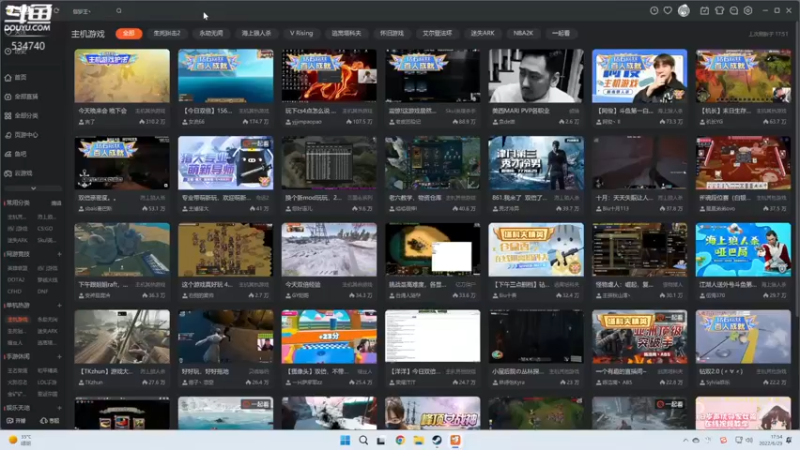
Task: Select the 一起看 filter tab
Action: click(x=561, y=33)
